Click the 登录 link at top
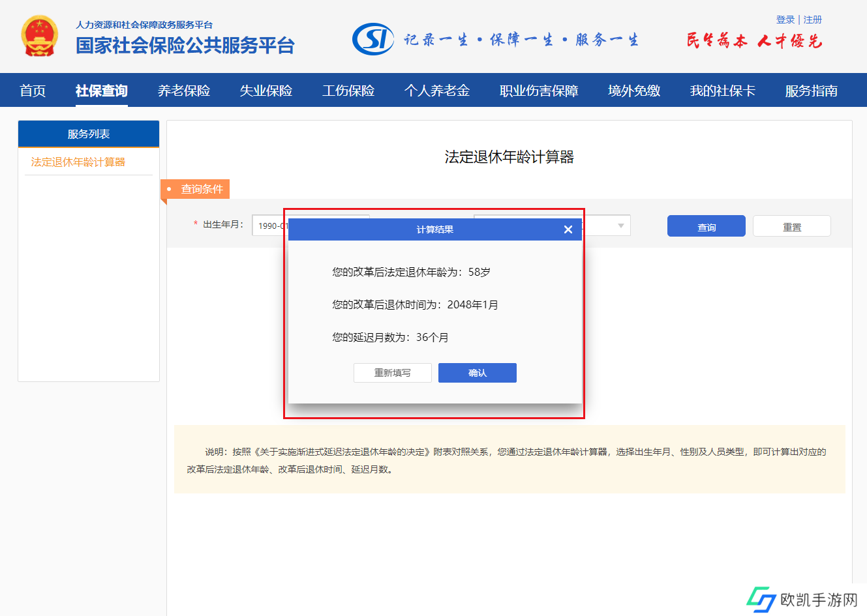Viewport: 867px width, 616px height. 785,20
